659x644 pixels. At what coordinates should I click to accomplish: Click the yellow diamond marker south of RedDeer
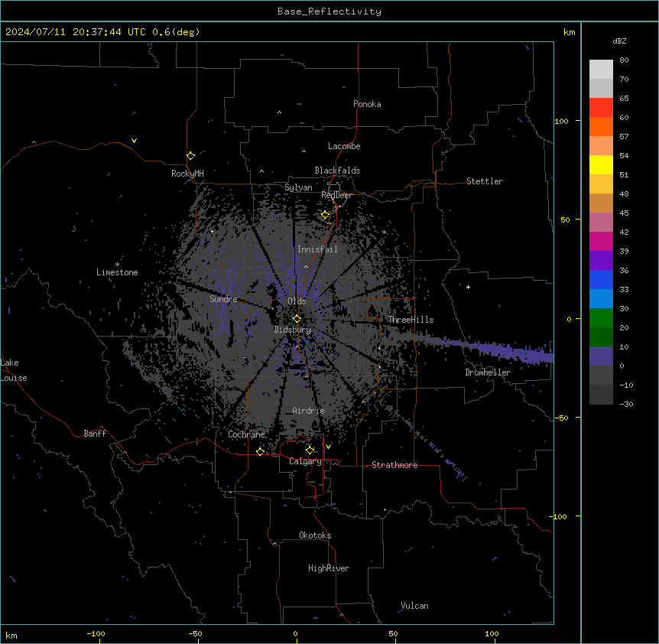[x=326, y=215]
